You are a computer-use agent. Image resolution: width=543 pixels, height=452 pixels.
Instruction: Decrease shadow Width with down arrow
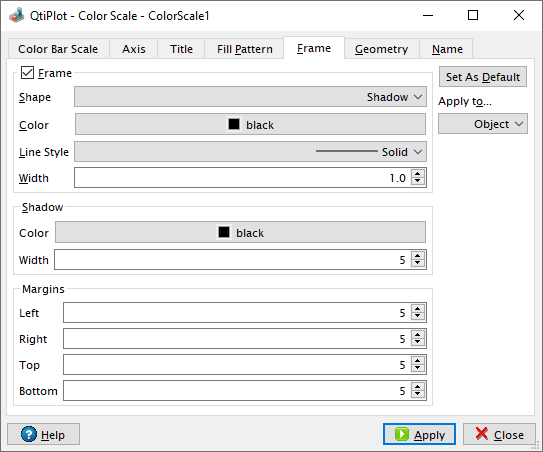click(x=418, y=263)
